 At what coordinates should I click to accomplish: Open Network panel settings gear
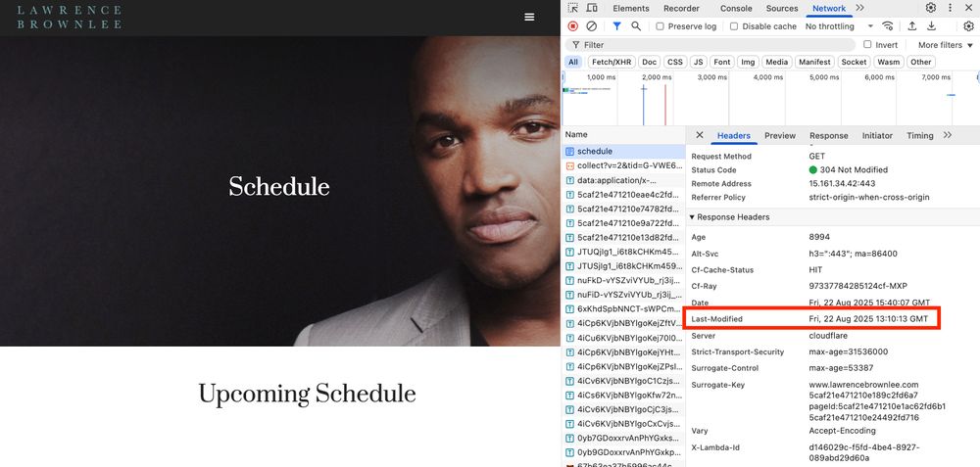coord(969,26)
